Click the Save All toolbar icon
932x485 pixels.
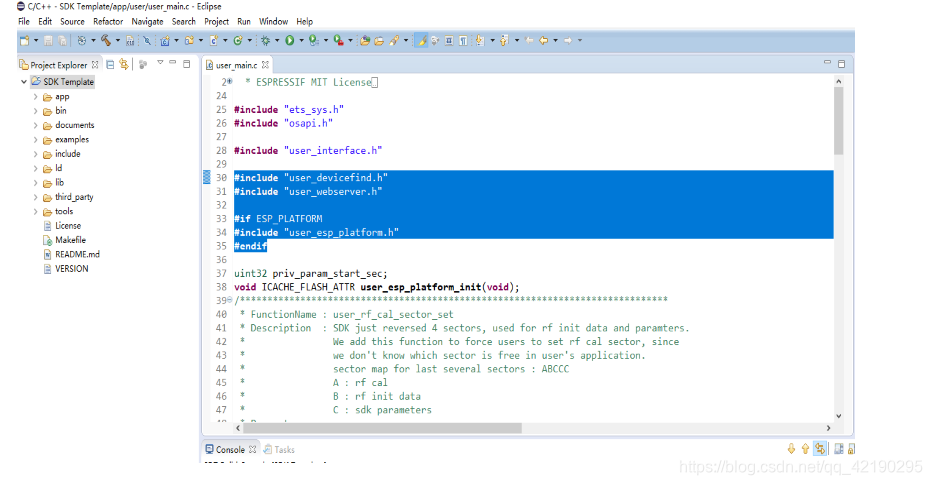click(x=62, y=40)
